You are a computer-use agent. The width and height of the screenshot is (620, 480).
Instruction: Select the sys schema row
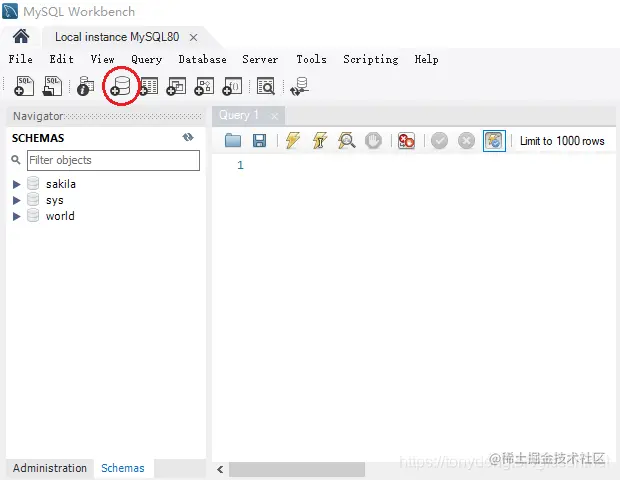(x=55, y=200)
